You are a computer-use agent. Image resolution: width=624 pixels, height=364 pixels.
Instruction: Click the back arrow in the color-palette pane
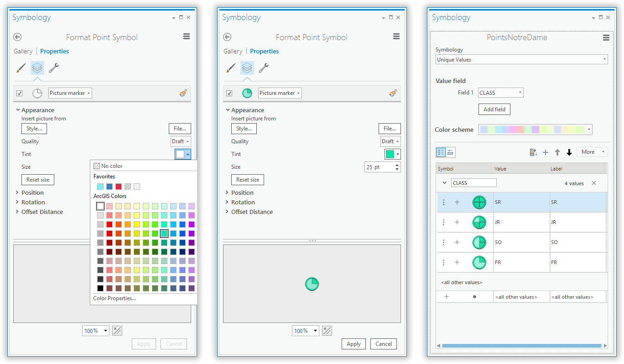tap(18, 37)
